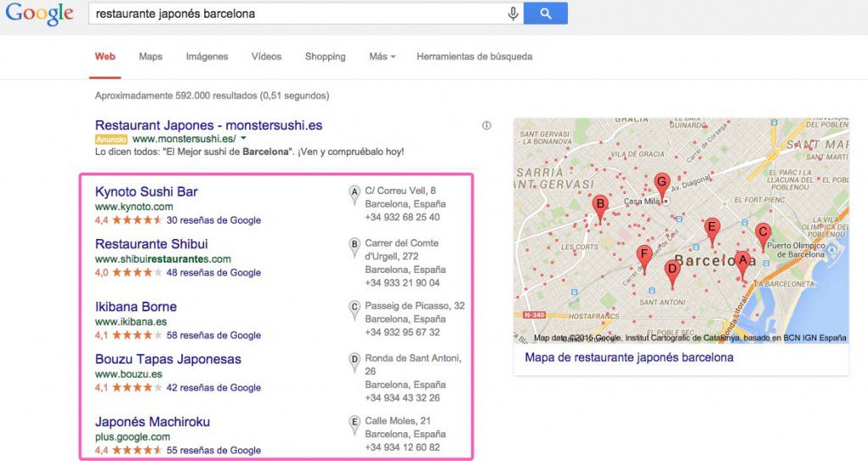Viewport: 868px width, 461px height.
Task: Click www.bouzu.es URL text
Action: tap(129, 374)
